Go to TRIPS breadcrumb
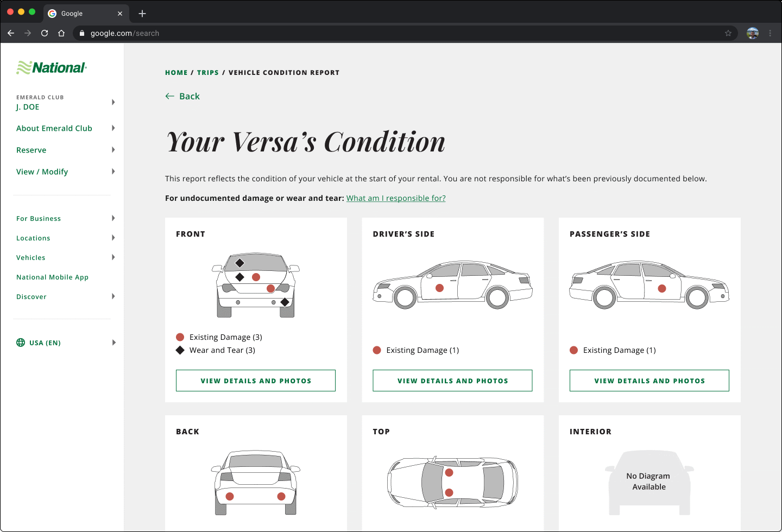 tap(208, 72)
